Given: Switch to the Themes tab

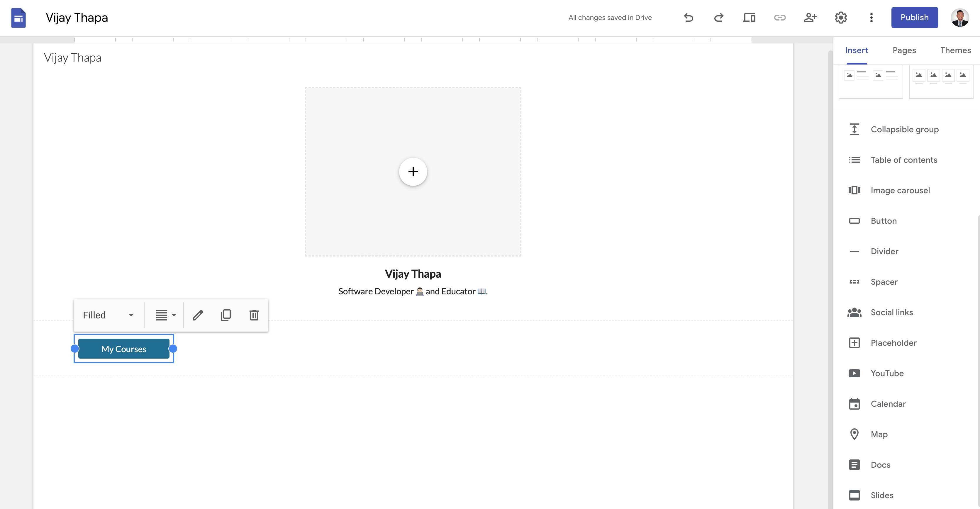Looking at the screenshot, I should pos(955,50).
